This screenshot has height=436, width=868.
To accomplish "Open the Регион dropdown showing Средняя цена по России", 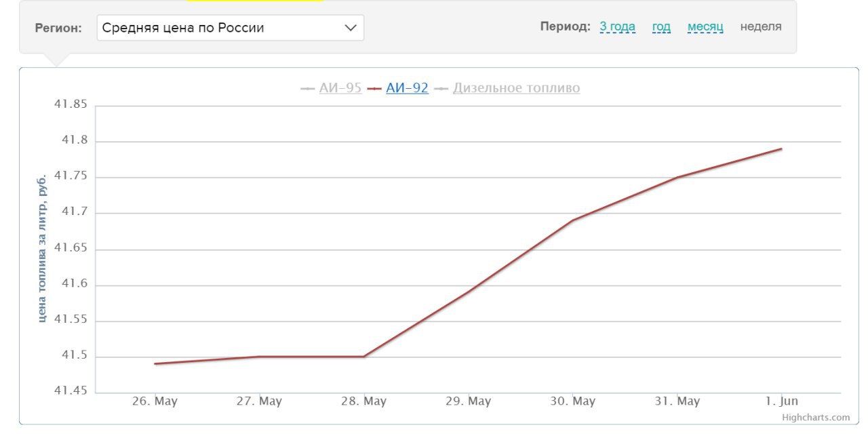I will [230, 28].
